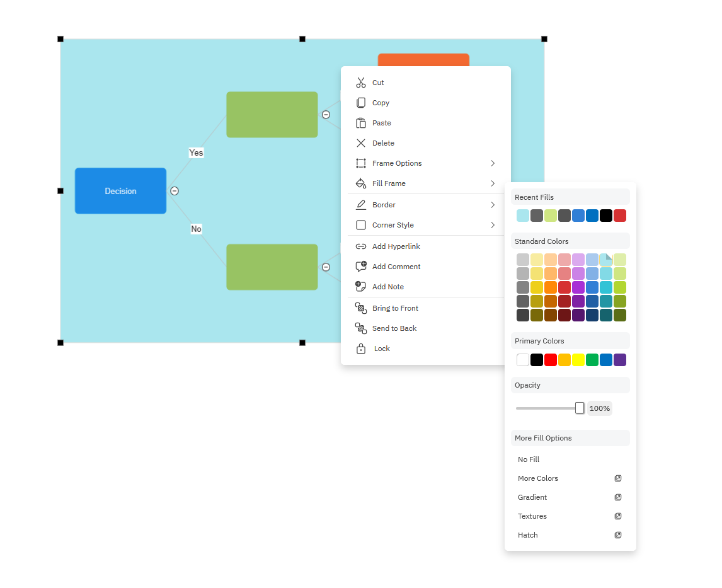Toggle the minus button on the top green node

tap(326, 115)
